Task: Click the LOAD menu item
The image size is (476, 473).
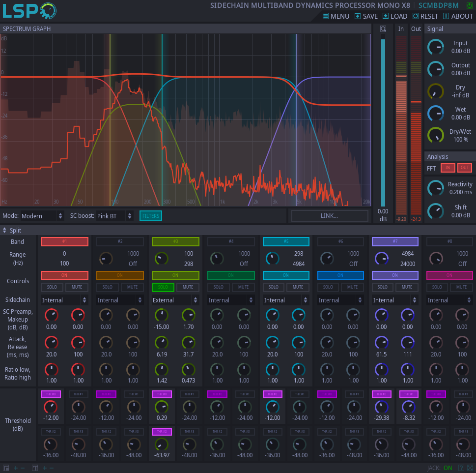Action: 394,16
